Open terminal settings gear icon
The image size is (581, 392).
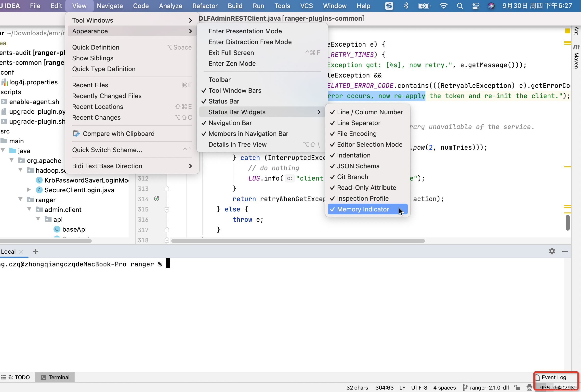pyautogui.click(x=552, y=251)
